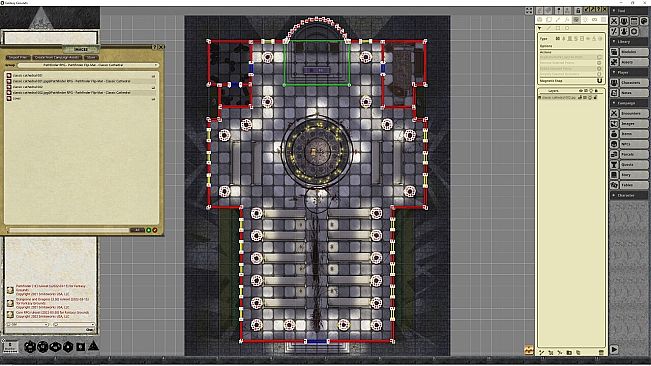Screen dimensions: 651x366
Task: Select the pencil freehand line tool
Action: [548, 28]
